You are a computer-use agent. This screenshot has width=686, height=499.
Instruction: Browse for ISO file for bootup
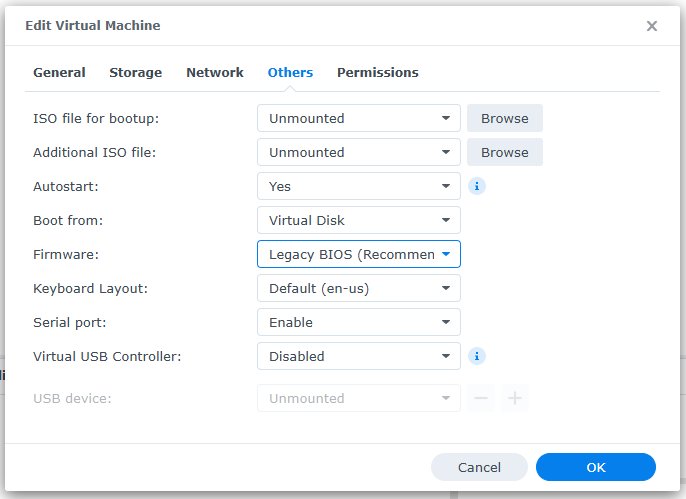pos(504,118)
